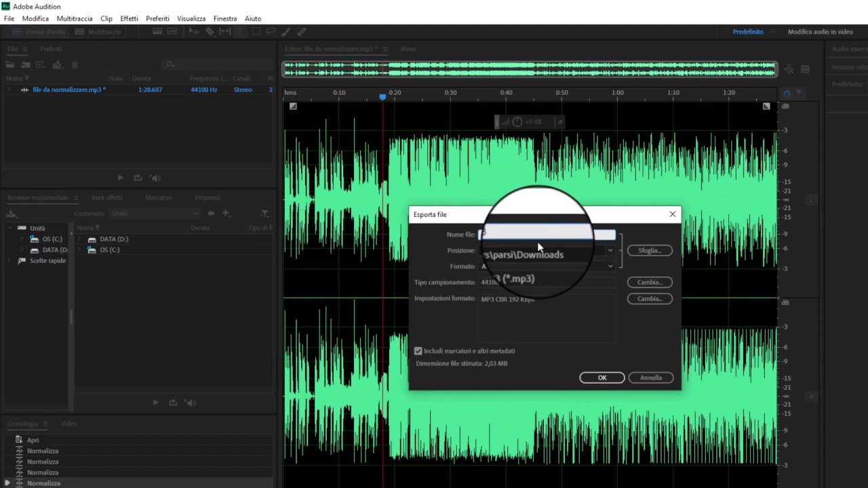Open the Formato dropdown in export dialog
The image size is (868, 488).
(x=610, y=266)
